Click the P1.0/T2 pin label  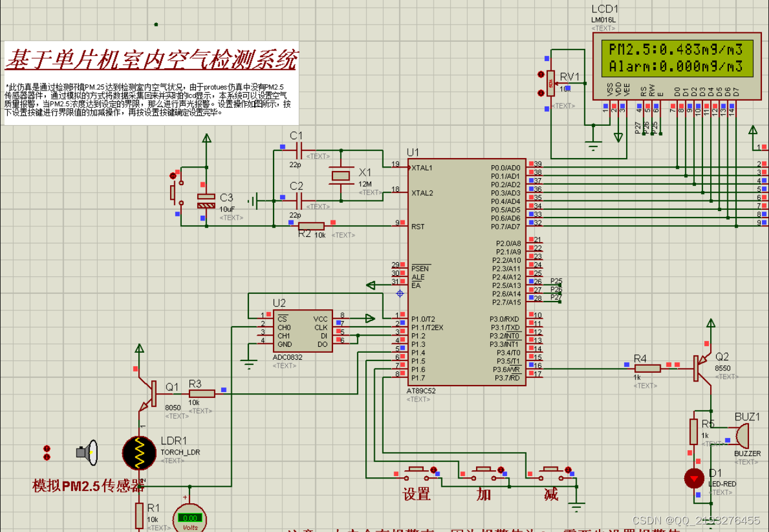[423, 319]
